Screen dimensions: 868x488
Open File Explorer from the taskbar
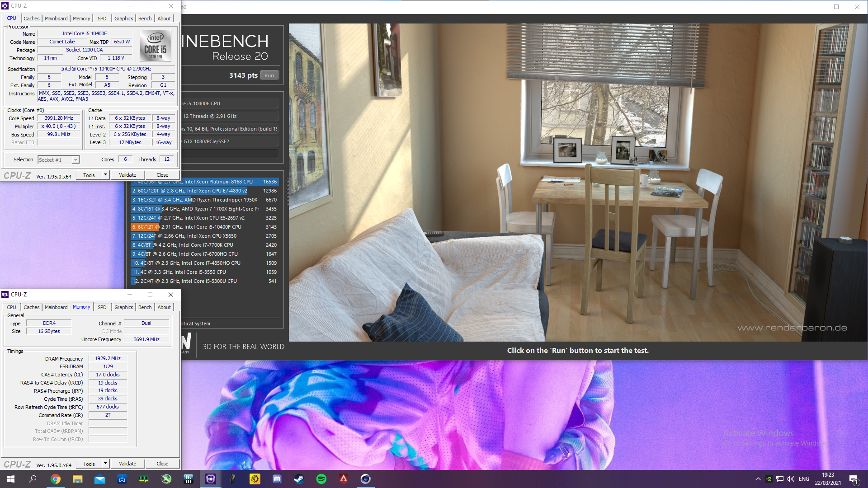(78, 479)
